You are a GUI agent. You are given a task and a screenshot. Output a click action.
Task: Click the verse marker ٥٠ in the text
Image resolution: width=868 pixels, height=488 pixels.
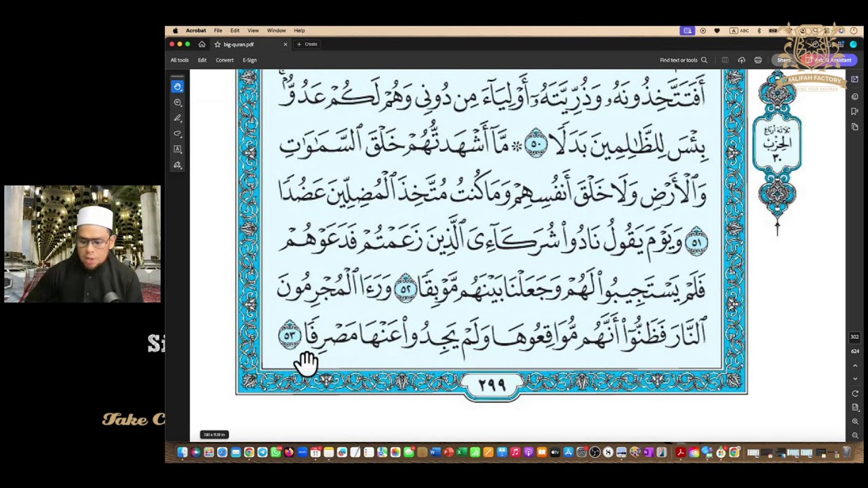point(536,144)
